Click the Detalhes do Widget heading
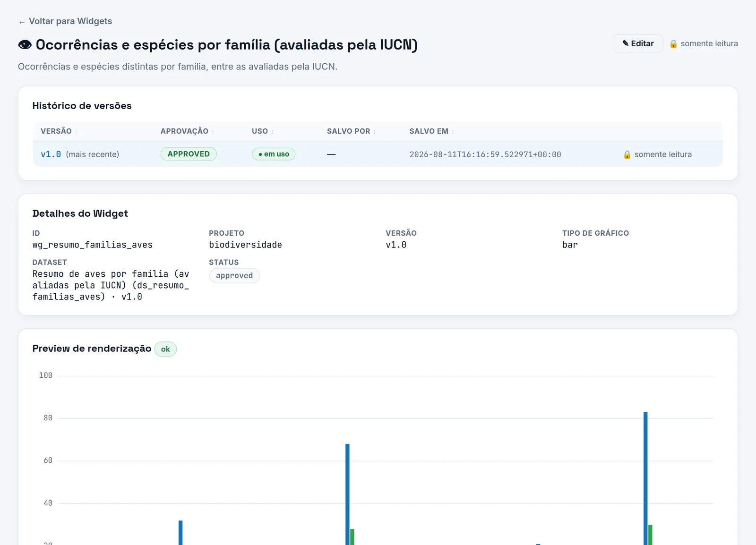The height and width of the screenshot is (545, 756). point(80,213)
